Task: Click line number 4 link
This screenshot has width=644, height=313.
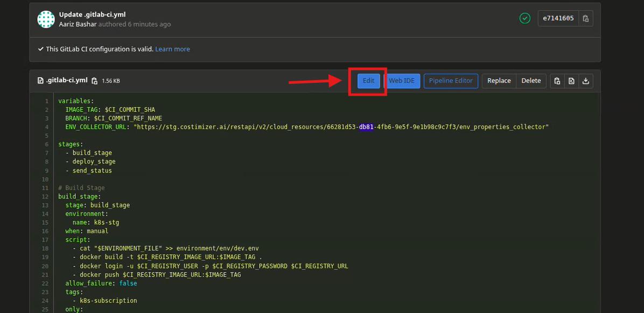Action: click(x=47, y=127)
